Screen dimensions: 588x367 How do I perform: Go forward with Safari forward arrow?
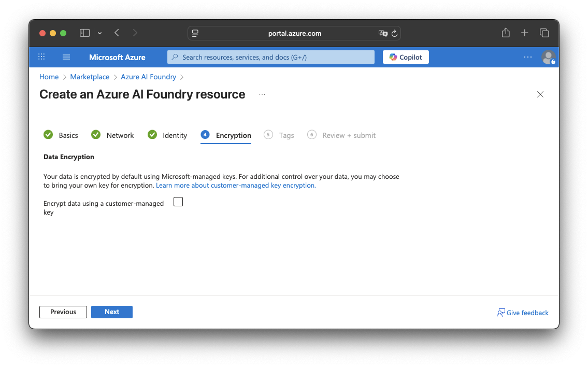point(135,33)
